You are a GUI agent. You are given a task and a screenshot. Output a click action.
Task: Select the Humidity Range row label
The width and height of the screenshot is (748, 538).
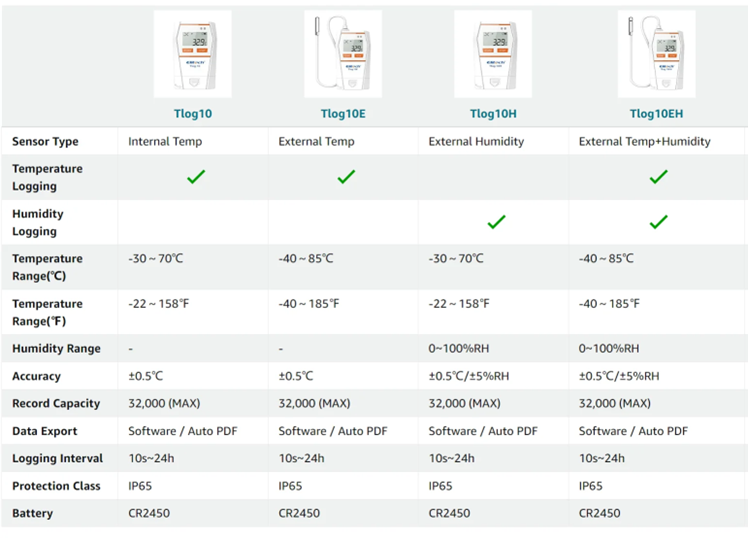56,349
